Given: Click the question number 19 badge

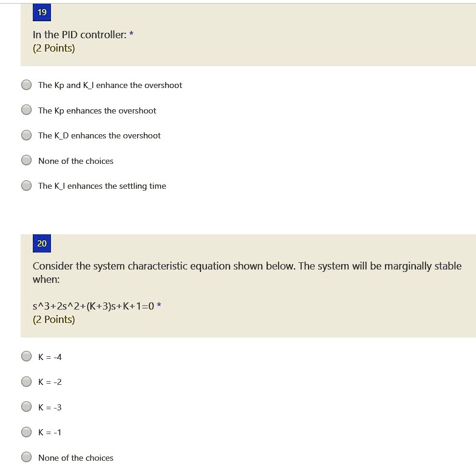Looking at the screenshot, I should point(42,12).
